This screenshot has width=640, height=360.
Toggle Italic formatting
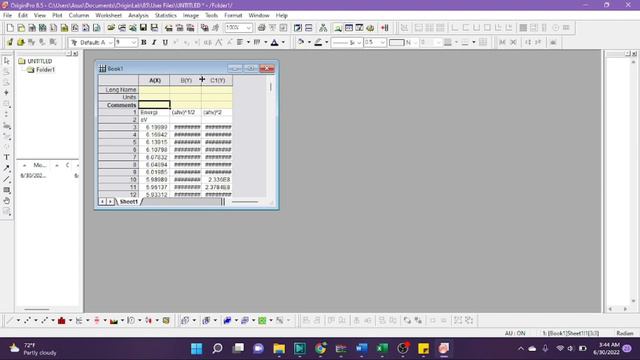[154, 42]
